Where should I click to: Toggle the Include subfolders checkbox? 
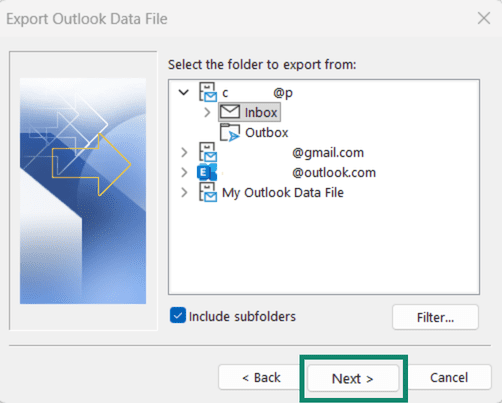(x=178, y=315)
